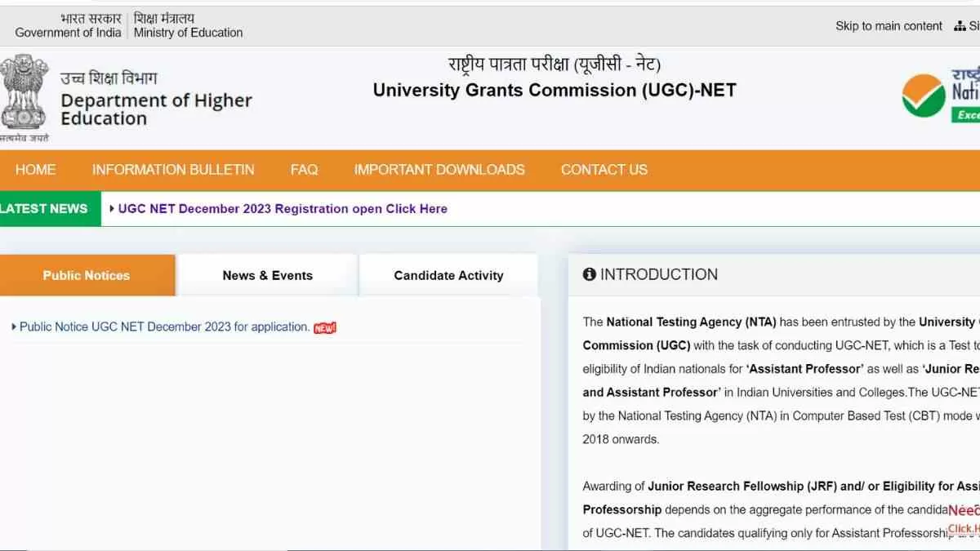Go to the FAQ page
This screenshot has height=551, width=980.
(304, 170)
